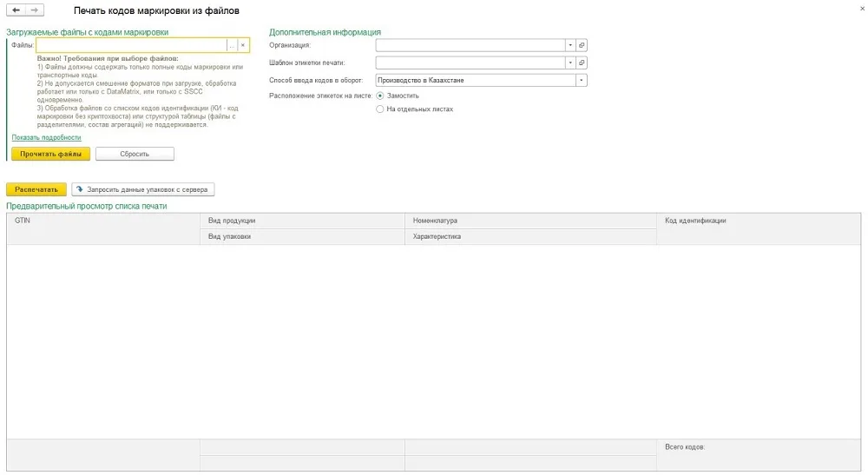868x475 pixels.
Task: Click the Предварительный просмотр списка печати heading
Action: (x=86, y=206)
